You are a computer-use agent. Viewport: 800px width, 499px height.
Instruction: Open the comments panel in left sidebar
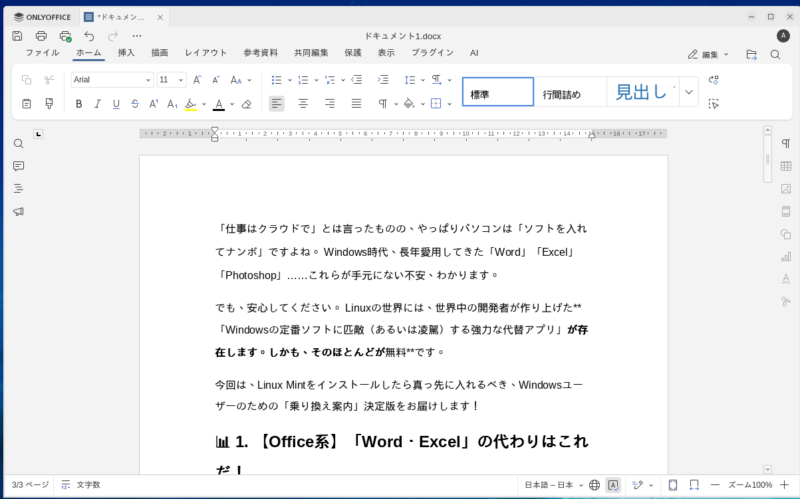[x=18, y=166]
